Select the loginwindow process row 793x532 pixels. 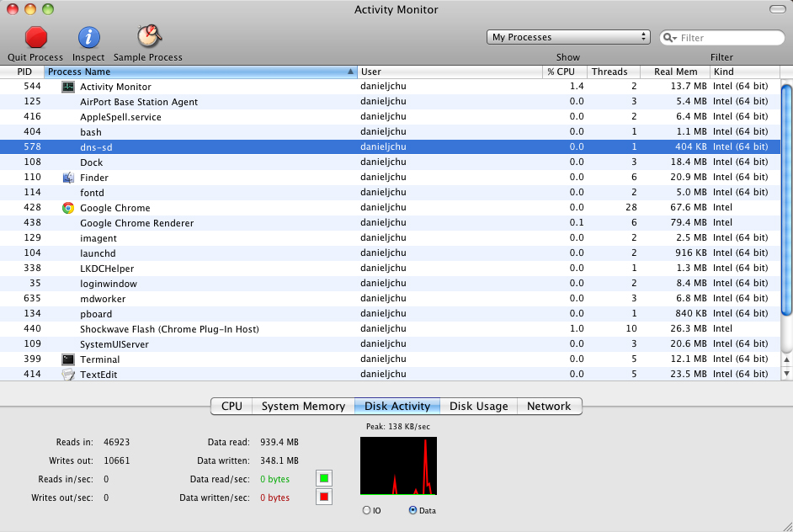click(x=390, y=284)
